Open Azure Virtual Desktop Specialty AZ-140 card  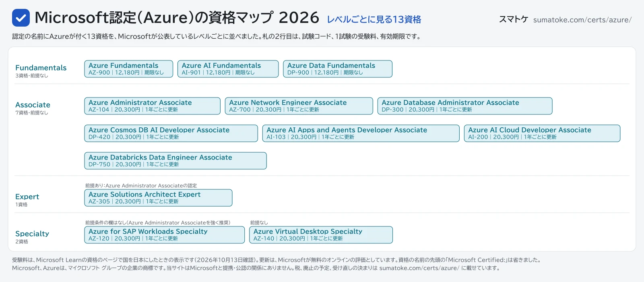pyautogui.click(x=321, y=235)
